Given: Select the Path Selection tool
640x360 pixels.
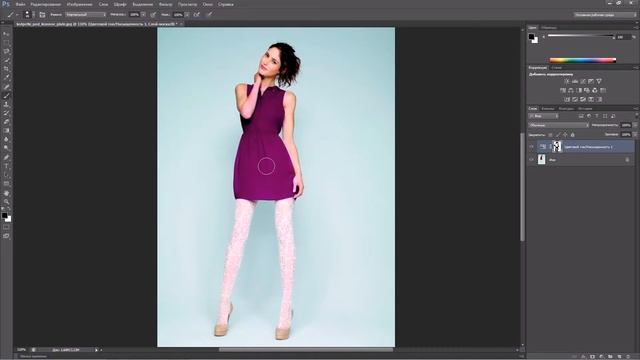Looking at the screenshot, I should [x=6, y=175].
